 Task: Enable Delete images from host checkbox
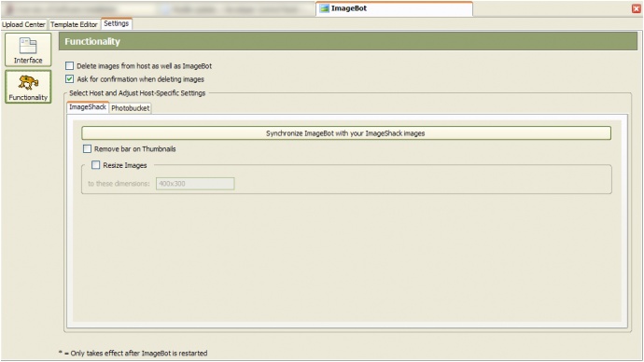[x=70, y=65]
